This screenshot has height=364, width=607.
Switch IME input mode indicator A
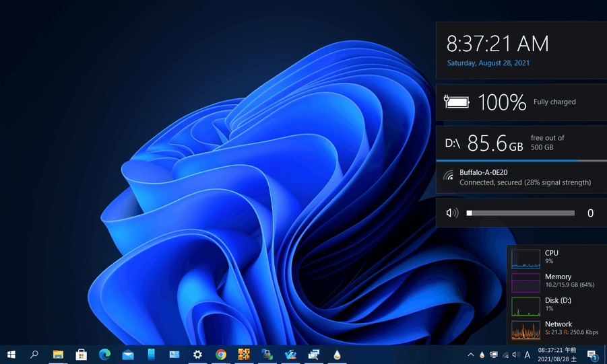point(528,355)
